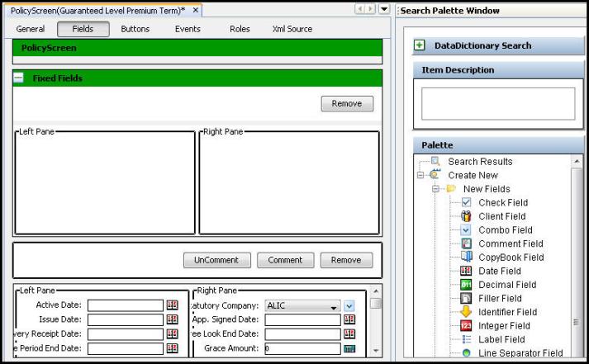
Task: Expand the DataDictionary Search section
Action: pyautogui.click(x=419, y=45)
